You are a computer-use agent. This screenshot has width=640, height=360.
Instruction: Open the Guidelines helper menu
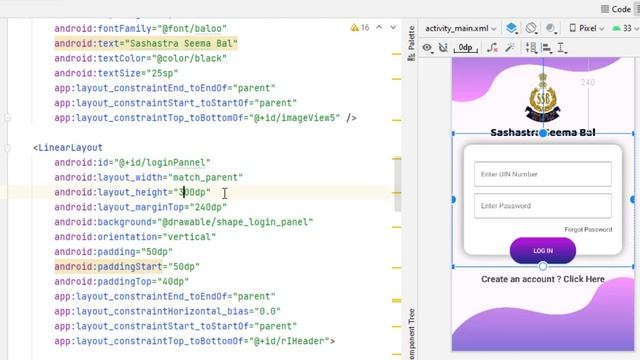coord(562,48)
